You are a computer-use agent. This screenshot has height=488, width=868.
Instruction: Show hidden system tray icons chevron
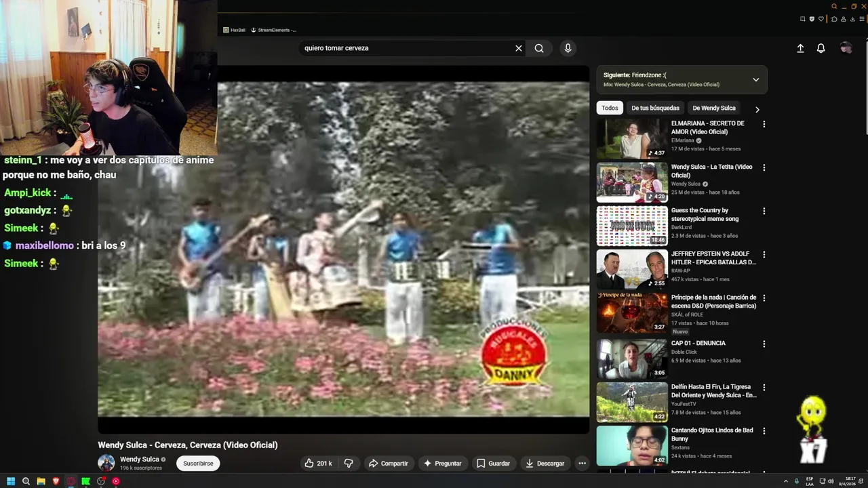pos(786,481)
